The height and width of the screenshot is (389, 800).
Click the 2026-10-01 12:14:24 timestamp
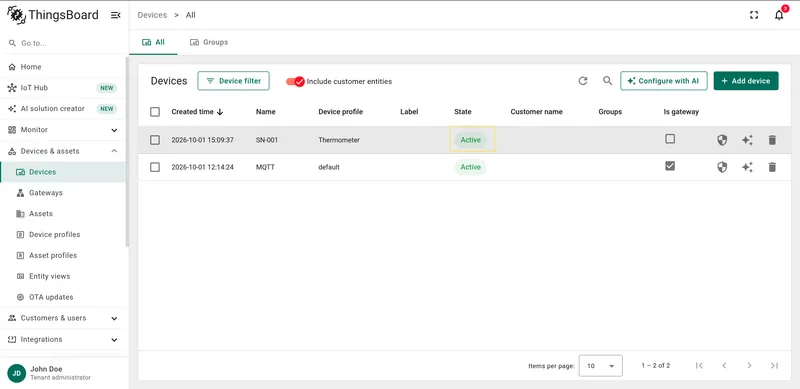coord(203,167)
